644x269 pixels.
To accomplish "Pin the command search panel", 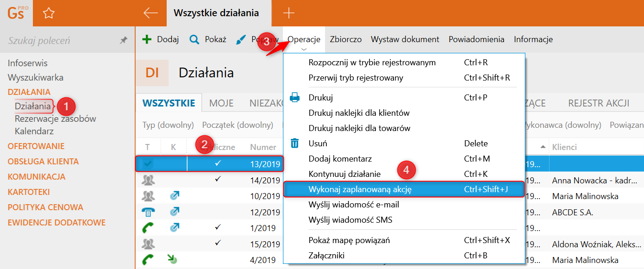I will tap(123, 41).
